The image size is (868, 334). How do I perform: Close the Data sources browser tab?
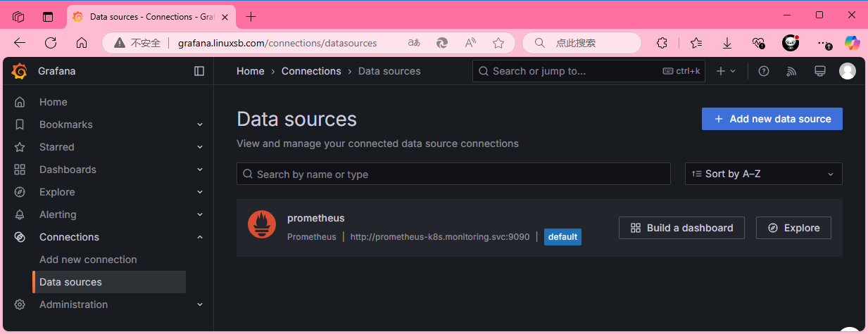[x=225, y=16]
